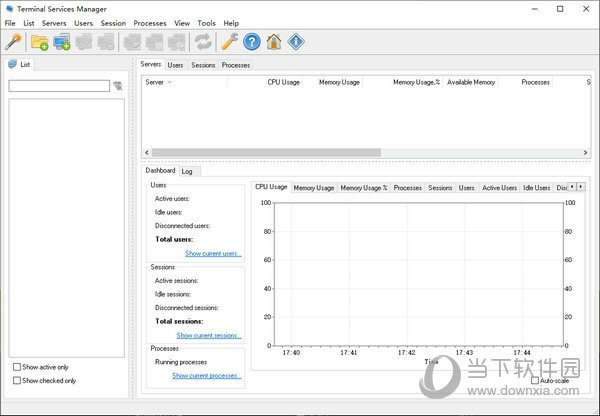
Task: Click Show current processes link
Action: click(207, 375)
